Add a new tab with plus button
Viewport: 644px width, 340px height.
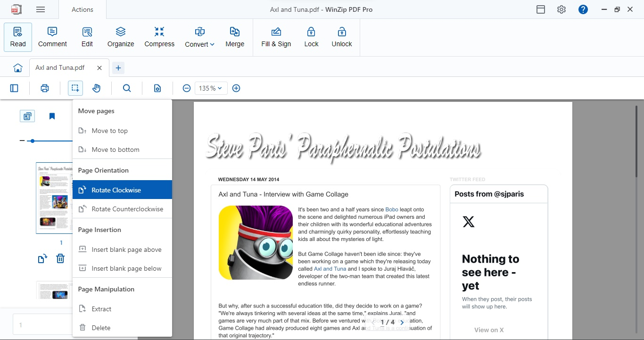[x=118, y=68]
